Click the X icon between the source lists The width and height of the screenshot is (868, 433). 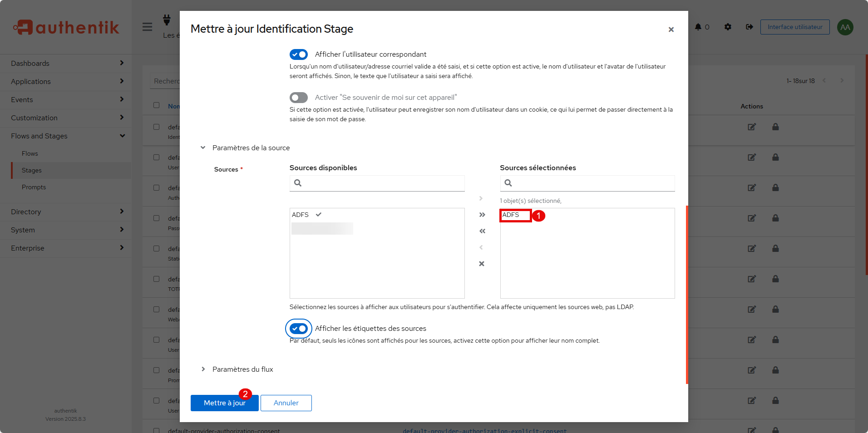pos(482,264)
